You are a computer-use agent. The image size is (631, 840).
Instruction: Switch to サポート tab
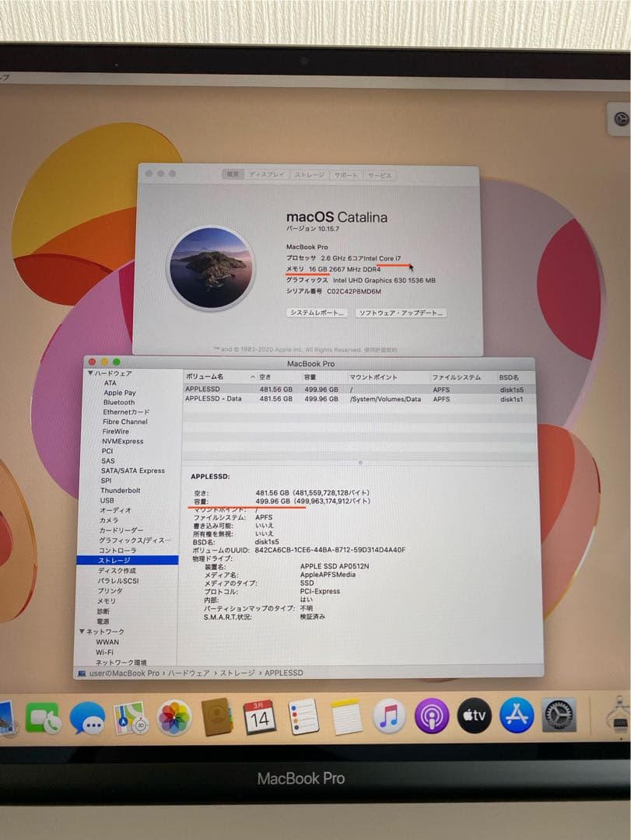click(x=345, y=175)
